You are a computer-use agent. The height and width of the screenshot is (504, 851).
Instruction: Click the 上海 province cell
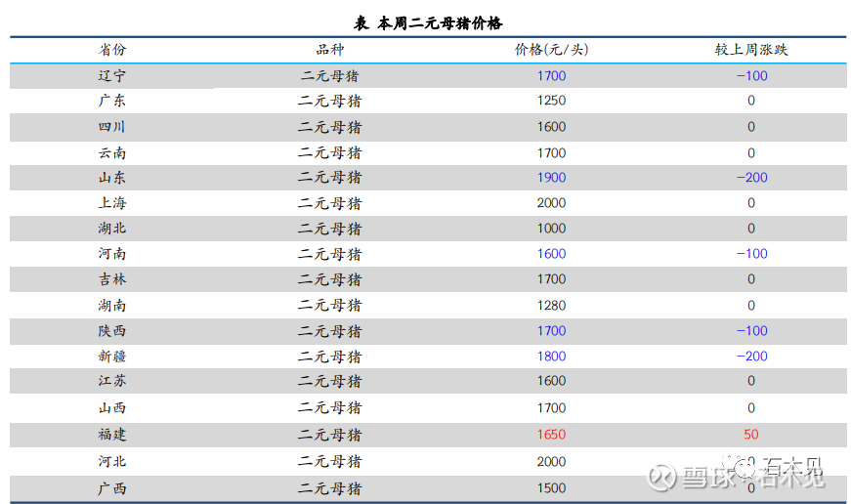112,203
